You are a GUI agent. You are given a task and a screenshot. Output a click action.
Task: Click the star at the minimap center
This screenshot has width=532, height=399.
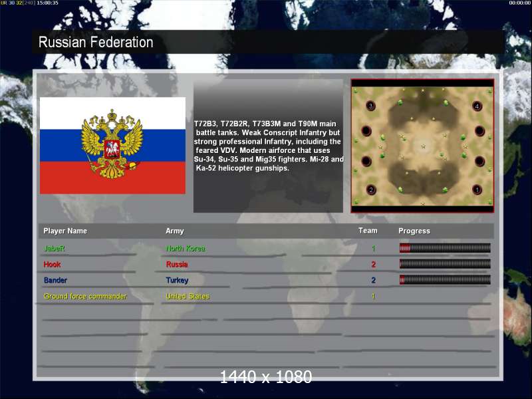click(x=423, y=146)
